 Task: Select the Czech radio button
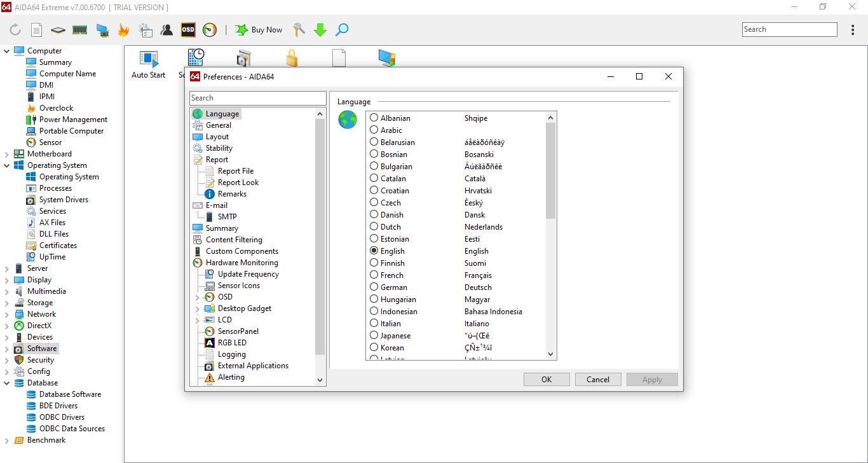click(374, 202)
